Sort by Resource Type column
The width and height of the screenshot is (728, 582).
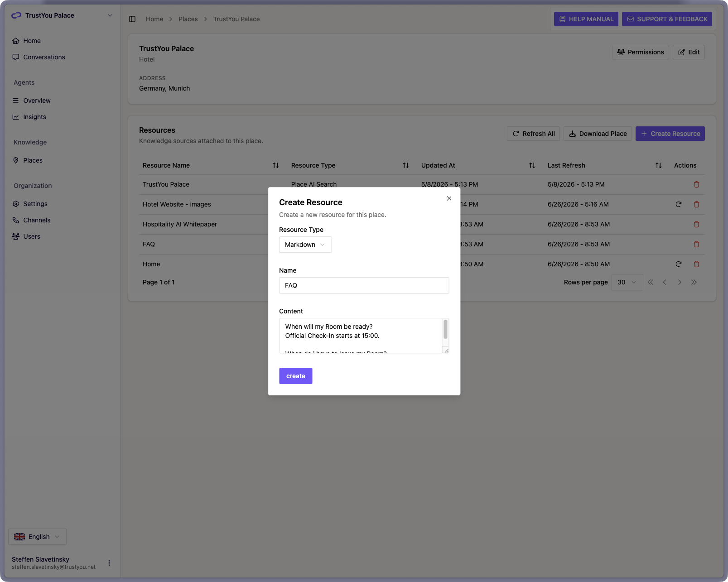coord(405,165)
